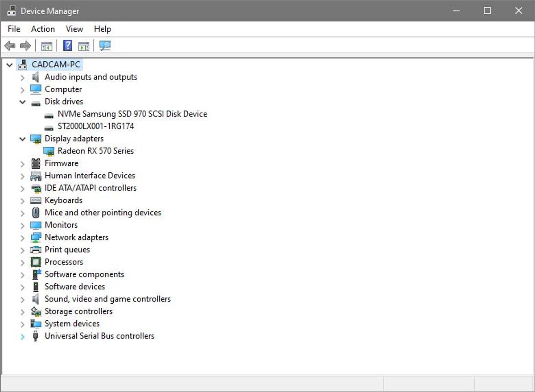Open the blue Help toolbar icon
535x392 pixels.
pyautogui.click(x=68, y=45)
